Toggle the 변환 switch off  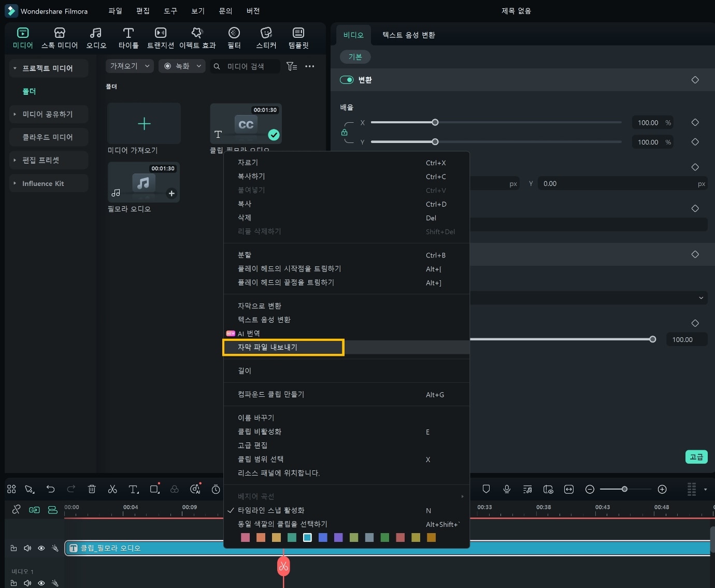[347, 80]
